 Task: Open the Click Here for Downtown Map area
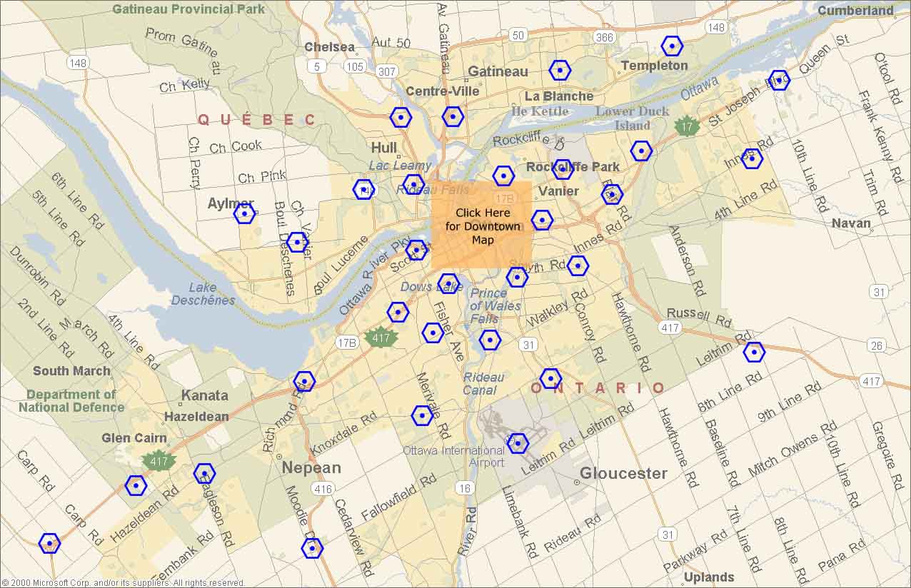[482, 225]
